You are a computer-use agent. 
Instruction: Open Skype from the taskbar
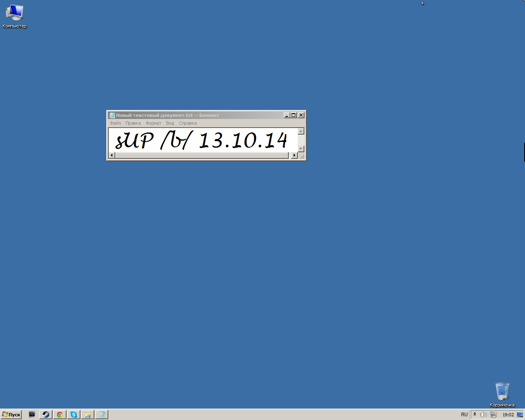tap(73, 415)
